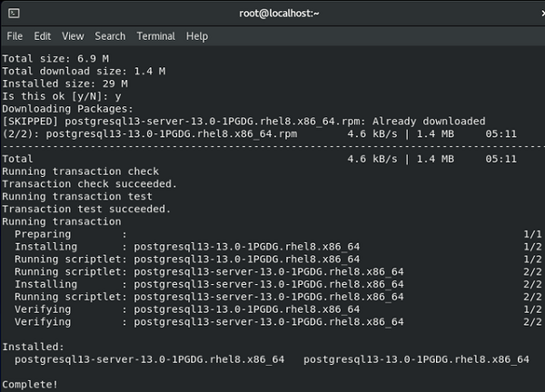The height and width of the screenshot is (392, 545).
Task: Click the 'Downloading Packages:' line
Action: [x=68, y=109]
